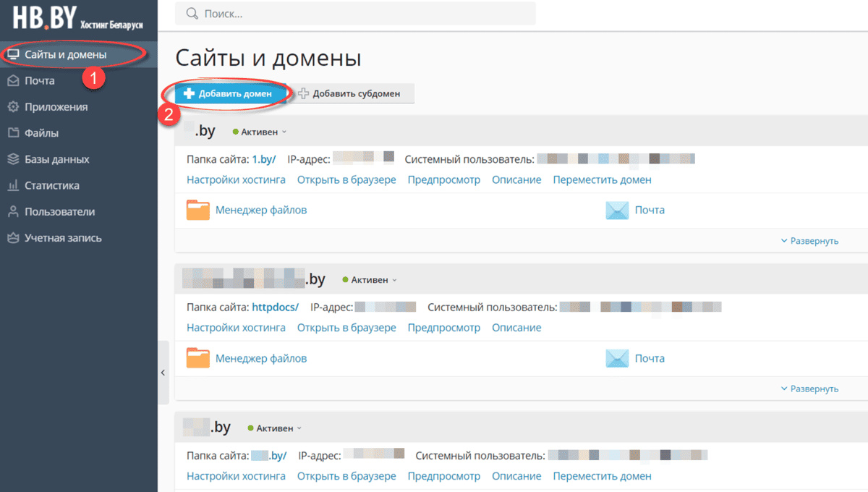This screenshot has width=868, height=492.
Task: Open Настройки хостинга for the third domain
Action: pyautogui.click(x=237, y=476)
